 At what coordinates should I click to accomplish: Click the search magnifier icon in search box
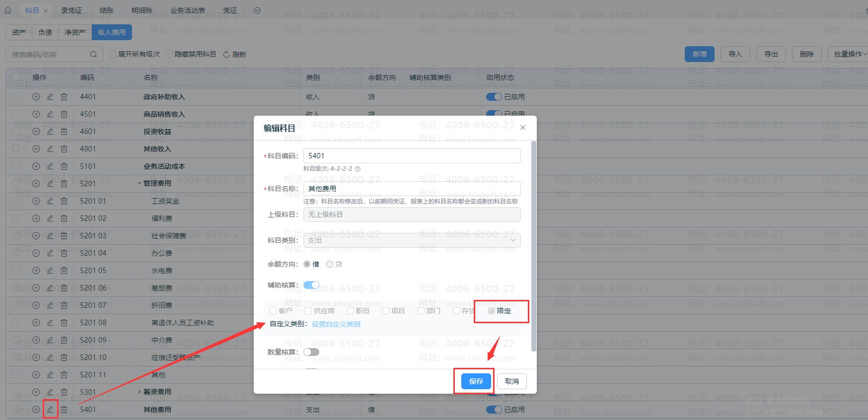tap(93, 55)
